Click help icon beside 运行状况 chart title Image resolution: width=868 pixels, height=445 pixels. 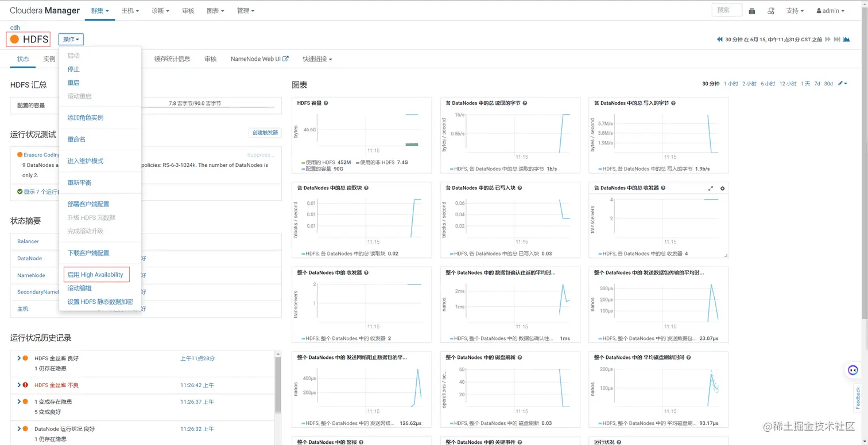click(x=620, y=442)
